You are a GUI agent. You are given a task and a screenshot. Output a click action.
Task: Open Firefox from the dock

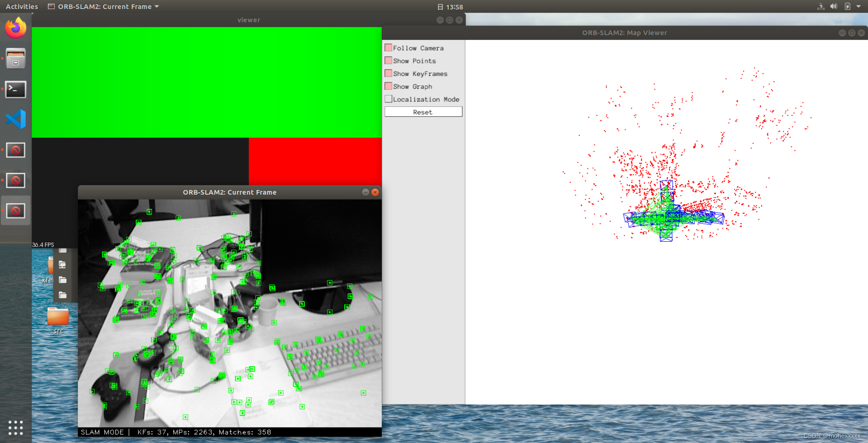click(x=16, y=28)
